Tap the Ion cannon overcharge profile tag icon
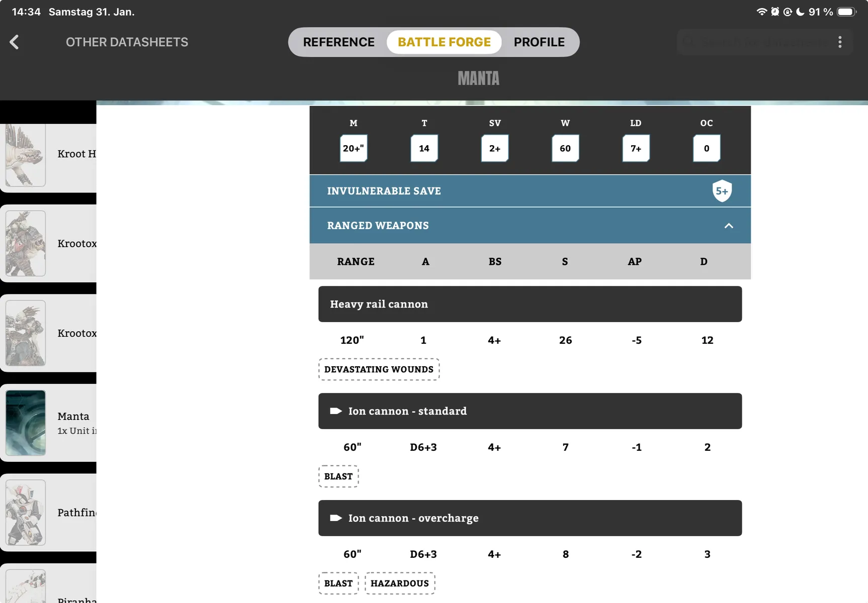 click(x=335, y=518)
